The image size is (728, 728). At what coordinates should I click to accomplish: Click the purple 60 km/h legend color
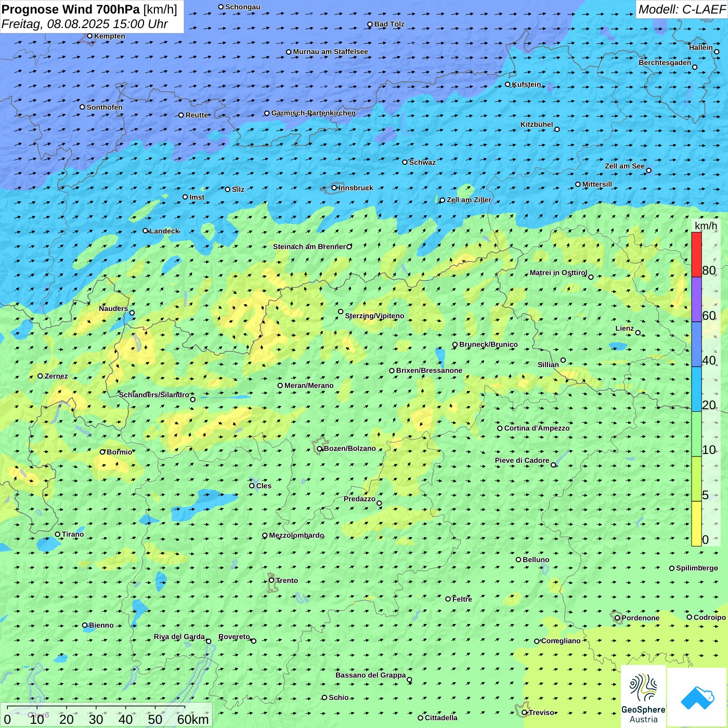696,300
